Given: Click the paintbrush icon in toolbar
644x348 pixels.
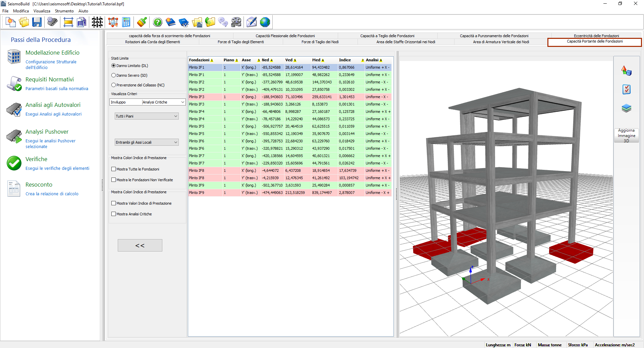Looking at the screenshot, I should pos(142,22).
